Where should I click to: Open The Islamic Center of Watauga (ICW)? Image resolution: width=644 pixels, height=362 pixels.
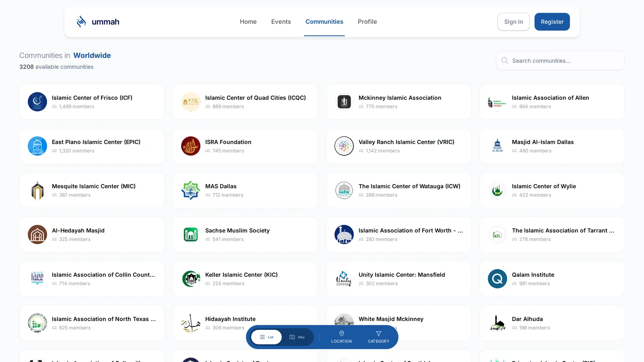click(x=398, y=190)
